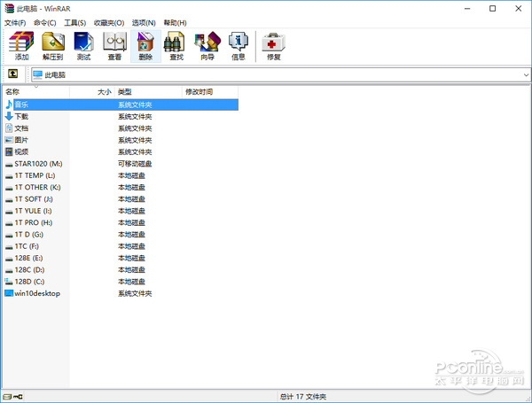
Task: Sort by the 类型 column header
Action: [x=149, y=91]
